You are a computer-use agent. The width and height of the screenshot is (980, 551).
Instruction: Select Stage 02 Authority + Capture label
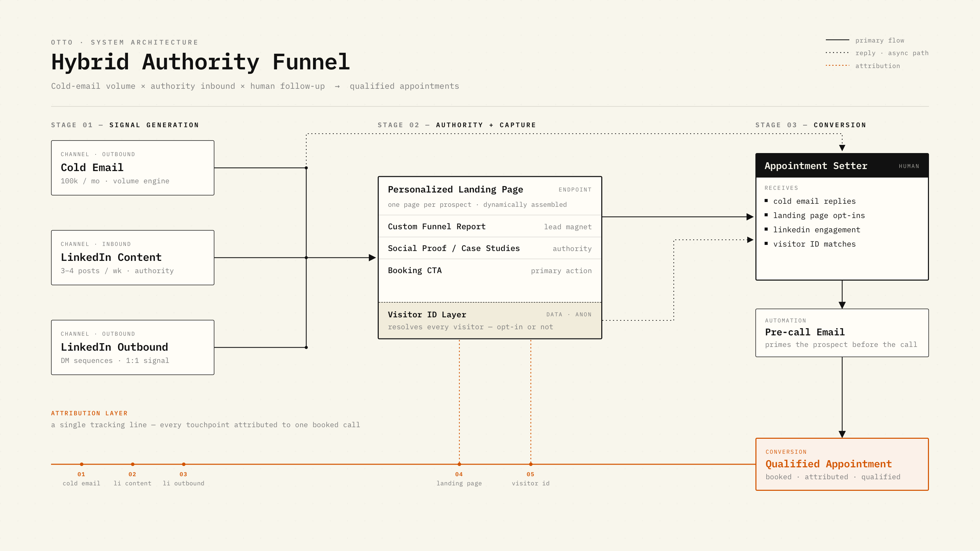[457, 125]
